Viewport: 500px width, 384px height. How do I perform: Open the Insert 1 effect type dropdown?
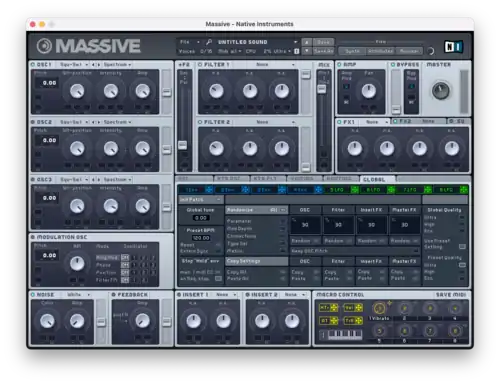coord(226,295)
